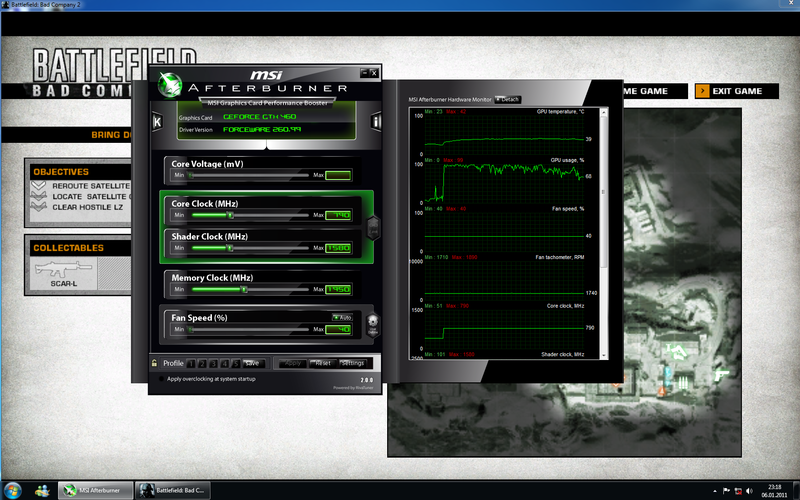Select profile slot 5
Screen dimensions: 800x500
tap(236, 363)
